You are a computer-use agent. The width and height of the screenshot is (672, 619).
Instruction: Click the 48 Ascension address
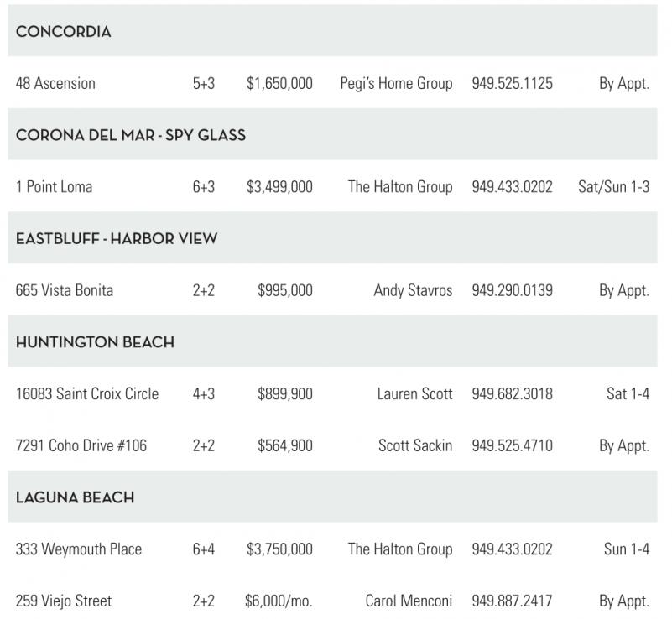pos(55,84)
